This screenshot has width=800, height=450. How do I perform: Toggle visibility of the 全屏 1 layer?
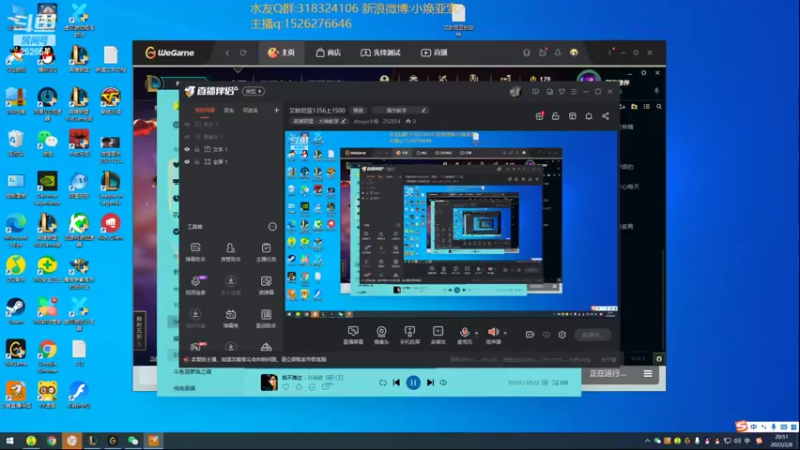187,162
